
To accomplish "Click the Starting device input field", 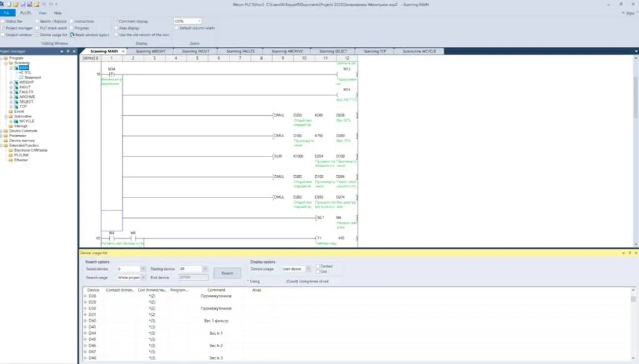I will click(190, 269).
